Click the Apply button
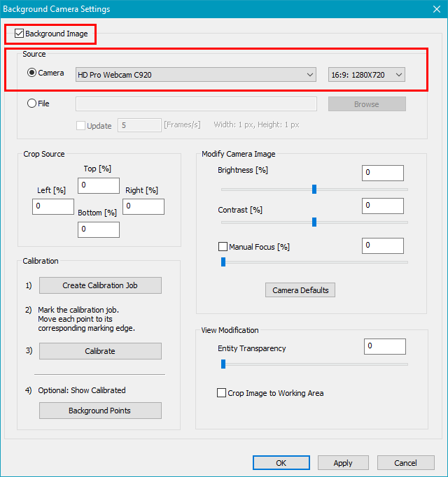 (343, 463)
